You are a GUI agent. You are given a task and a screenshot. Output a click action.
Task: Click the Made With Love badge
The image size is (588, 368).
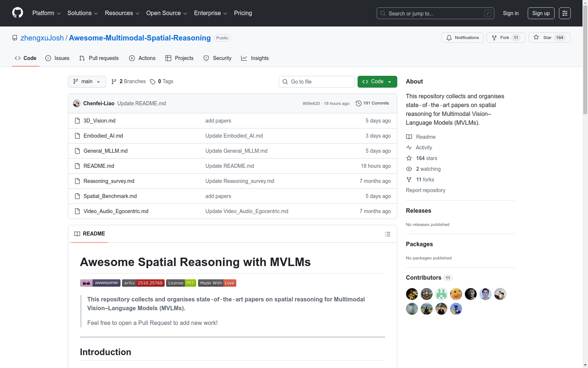coord(217,283)
